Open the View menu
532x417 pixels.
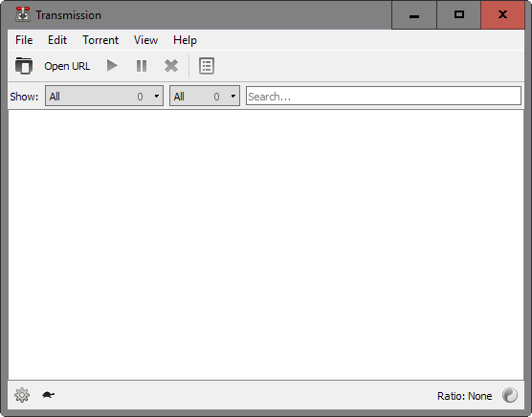point(145,40)
